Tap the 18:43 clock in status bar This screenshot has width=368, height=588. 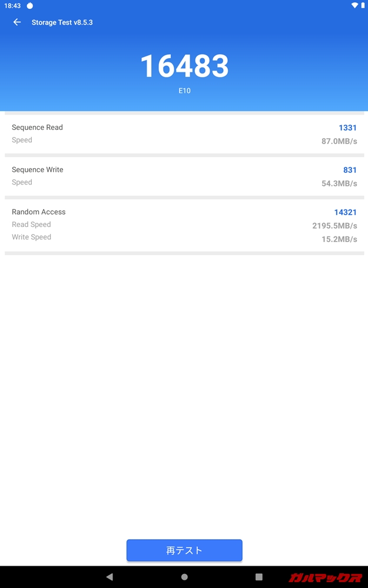click(x=11, y=6)
